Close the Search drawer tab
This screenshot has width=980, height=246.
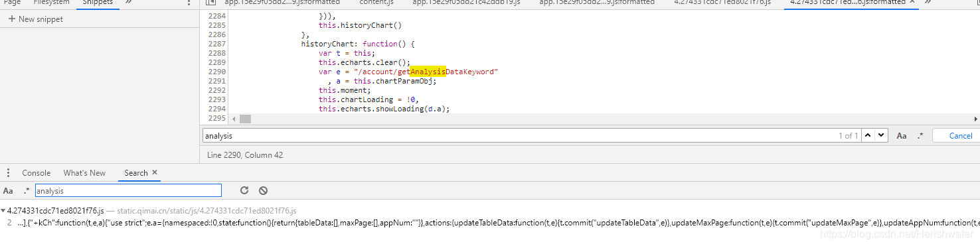155,172
